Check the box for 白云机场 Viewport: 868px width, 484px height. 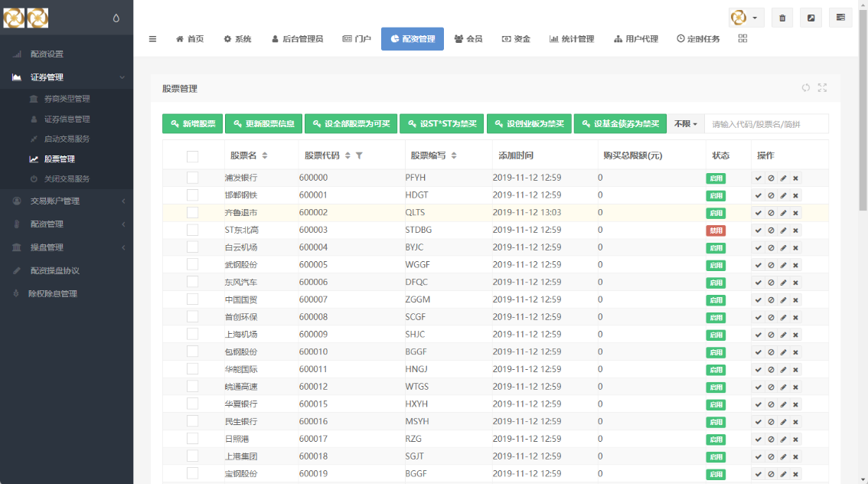(192, 247)
